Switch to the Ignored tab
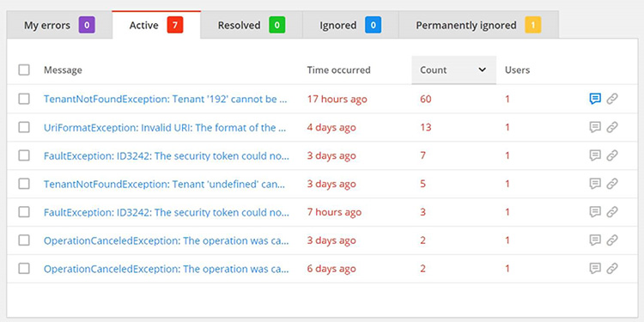This screenshot has width=644, height=322. point(350,25)
